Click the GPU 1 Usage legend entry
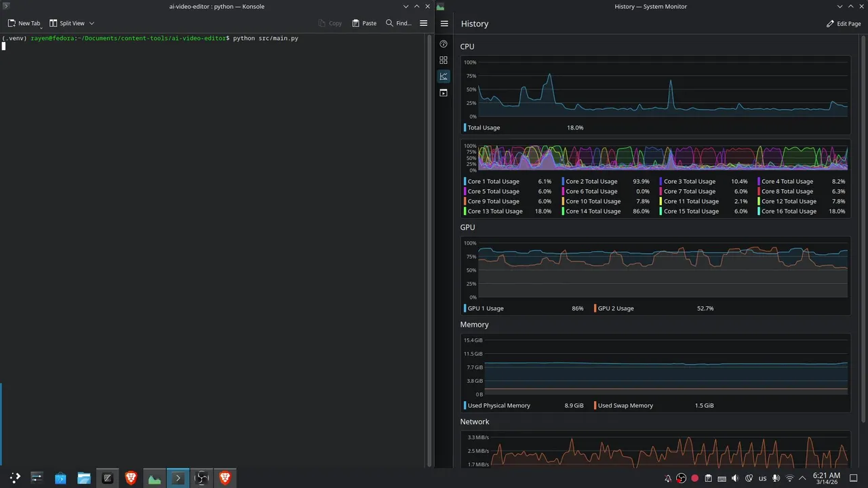 [x=524, y=308]
